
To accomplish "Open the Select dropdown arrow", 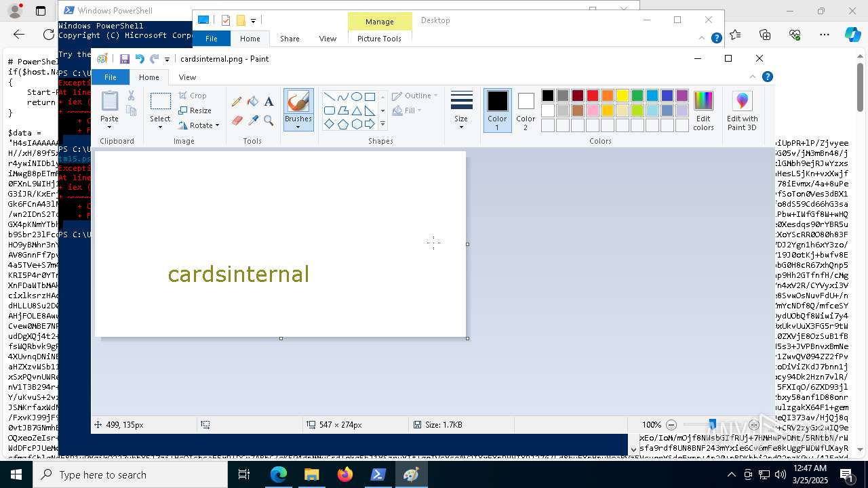I will (160, 127).
